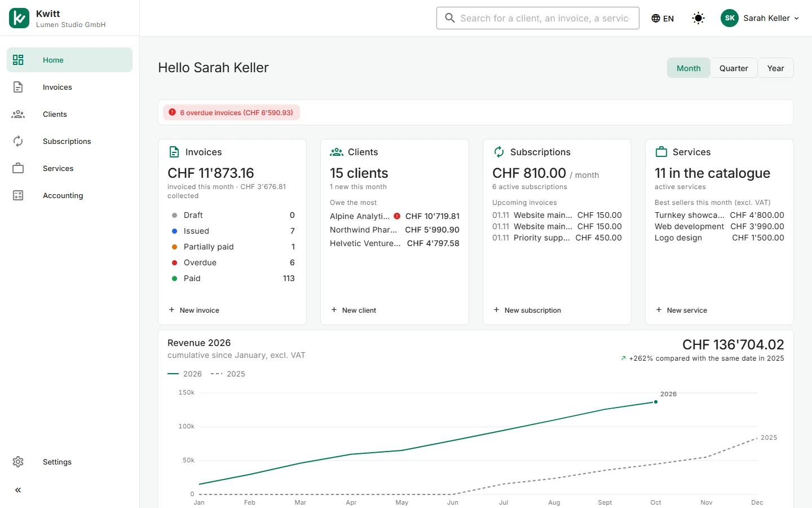
Task: Click orange dot of Partially paid status
Action: [174, 247]
